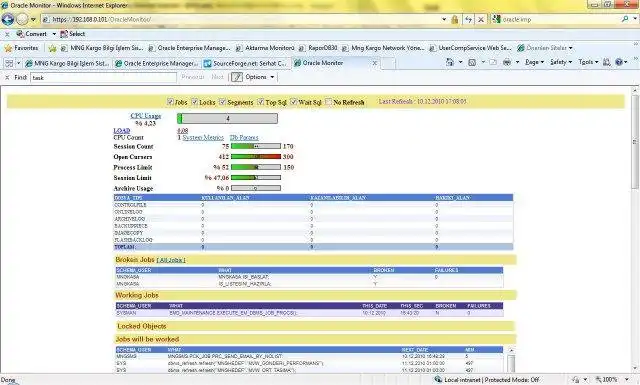This screenshot has width=640, height=385.
Task: Click the browser Back arrow button
Action: point(8,19)
